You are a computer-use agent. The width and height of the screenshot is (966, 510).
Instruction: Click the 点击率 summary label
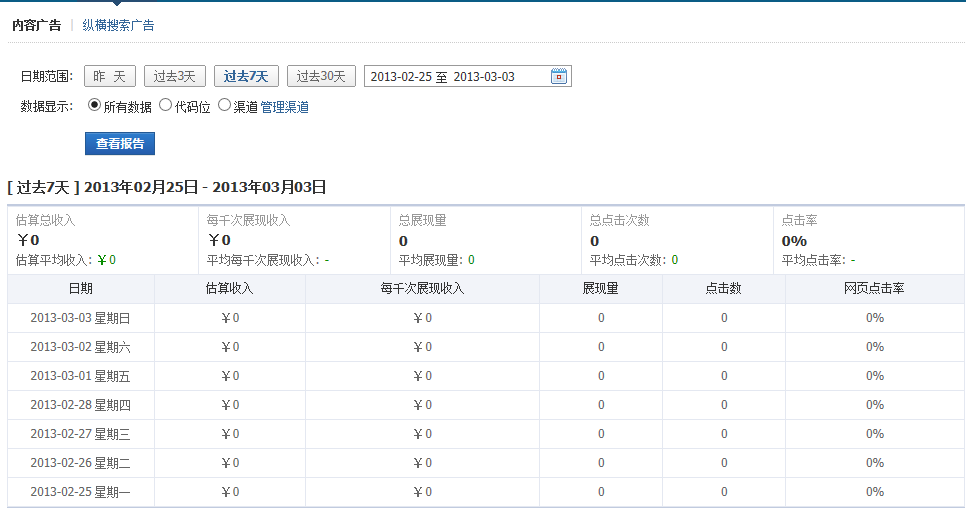pos(799,221)
